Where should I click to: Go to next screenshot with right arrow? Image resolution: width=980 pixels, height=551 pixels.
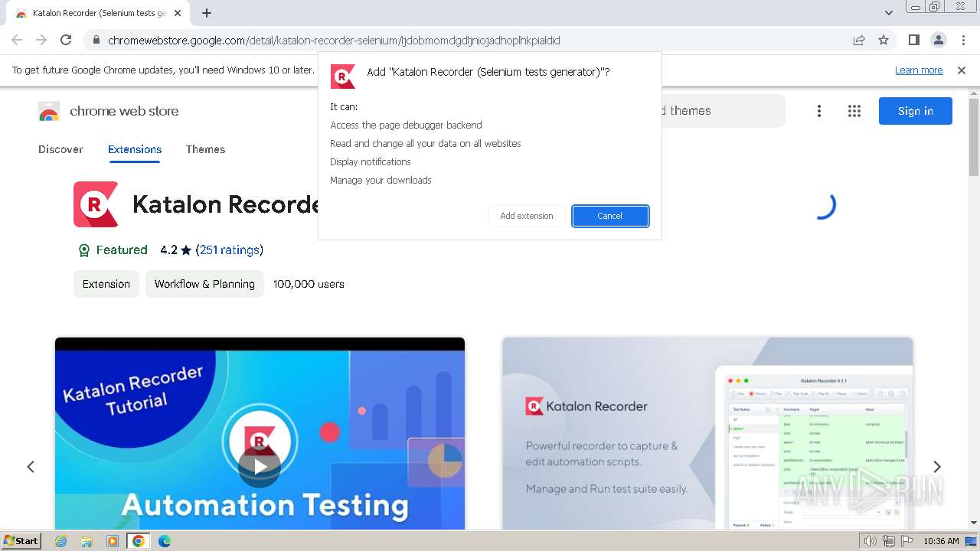tap(936, 467)
